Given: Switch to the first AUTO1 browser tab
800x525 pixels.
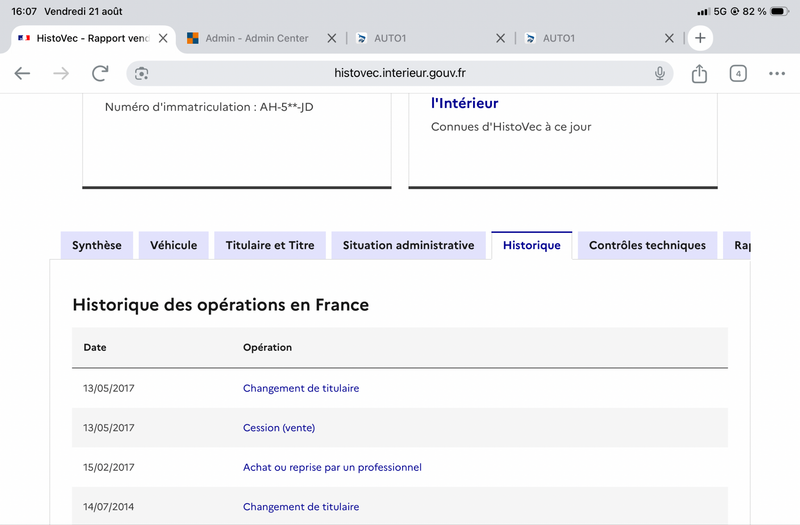Looking at the screenshot, I should pos(390,38).
